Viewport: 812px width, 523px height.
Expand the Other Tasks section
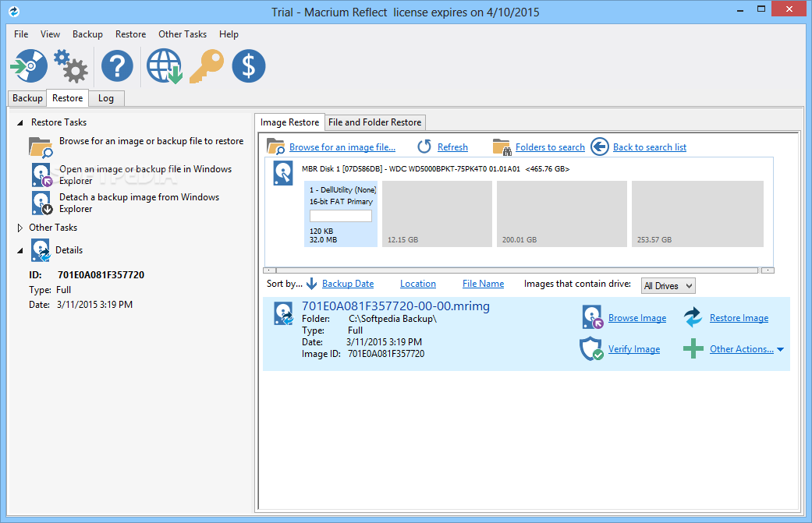pos(20,228)
